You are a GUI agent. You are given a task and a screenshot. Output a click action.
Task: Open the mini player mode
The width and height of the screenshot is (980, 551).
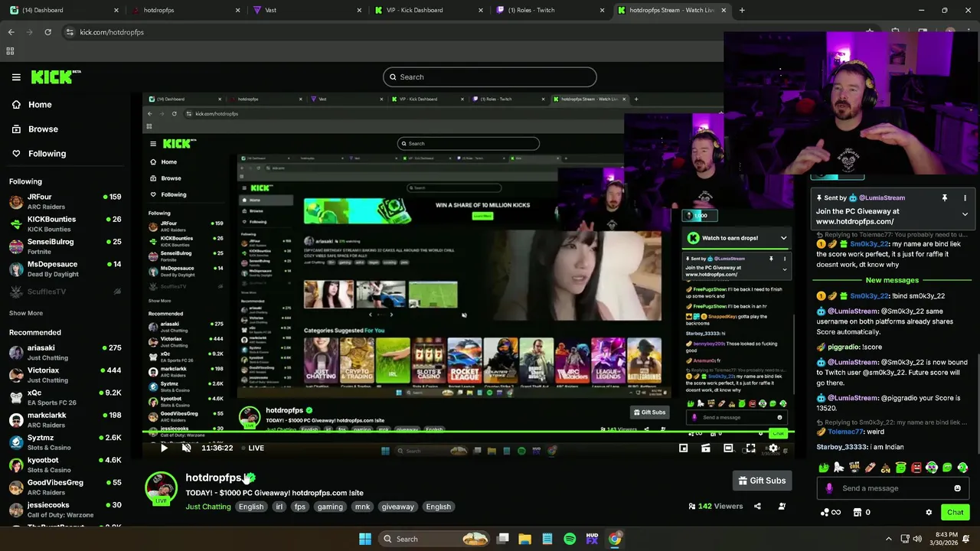[683, 448]
